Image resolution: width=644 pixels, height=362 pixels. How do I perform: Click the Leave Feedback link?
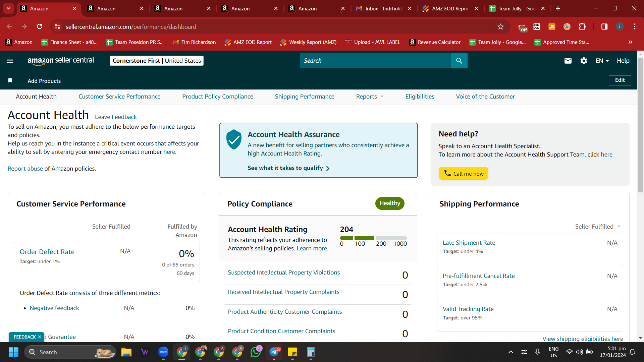tap(116, 117)
